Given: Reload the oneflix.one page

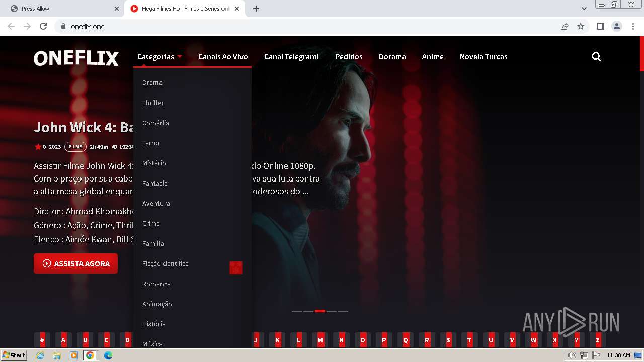Looking at the screenshot, I should [x=43, y=26].
